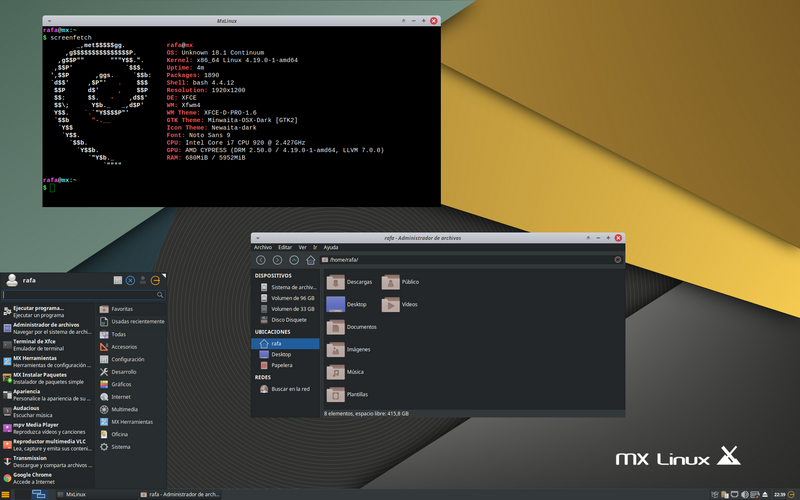Open the Descargas folder
The height and width of the screenshot is (500, 800).
pos(349,282)
